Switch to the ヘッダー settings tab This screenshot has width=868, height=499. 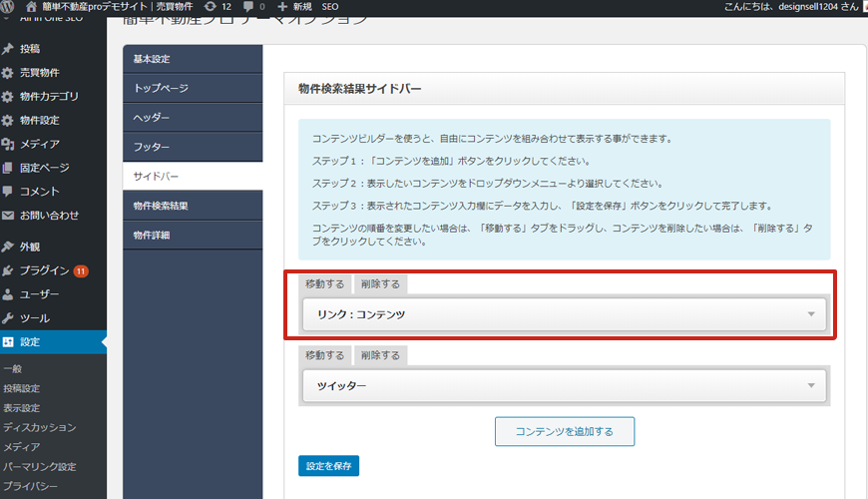[152, 118]
